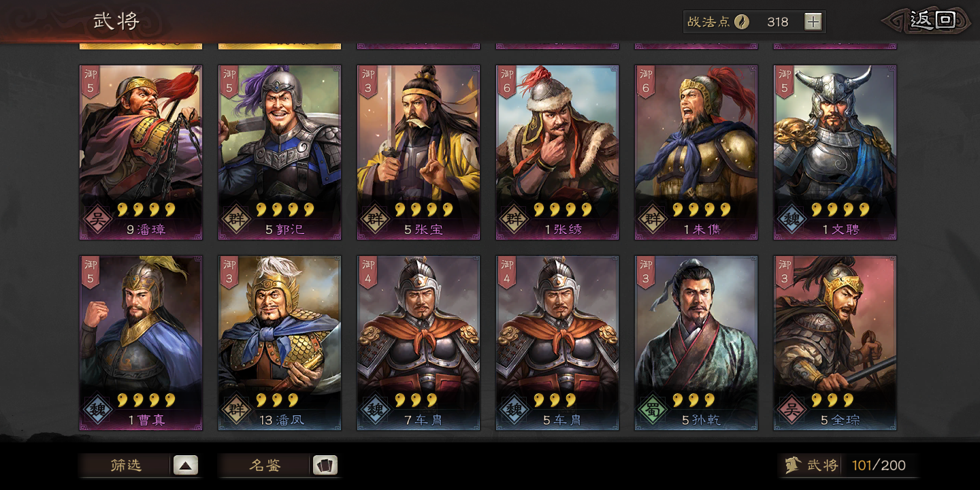Open the 曹真 general card

(141, 343)
